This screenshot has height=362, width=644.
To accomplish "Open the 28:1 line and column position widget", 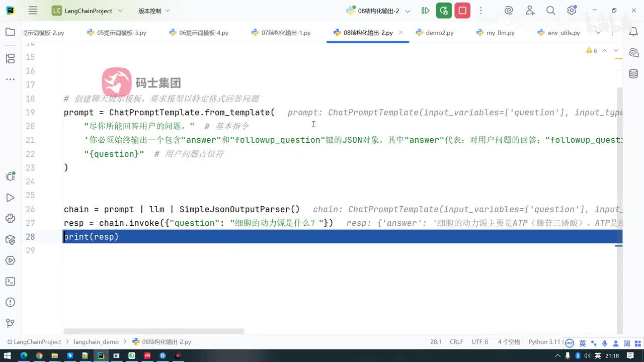I will coord(436,342).
